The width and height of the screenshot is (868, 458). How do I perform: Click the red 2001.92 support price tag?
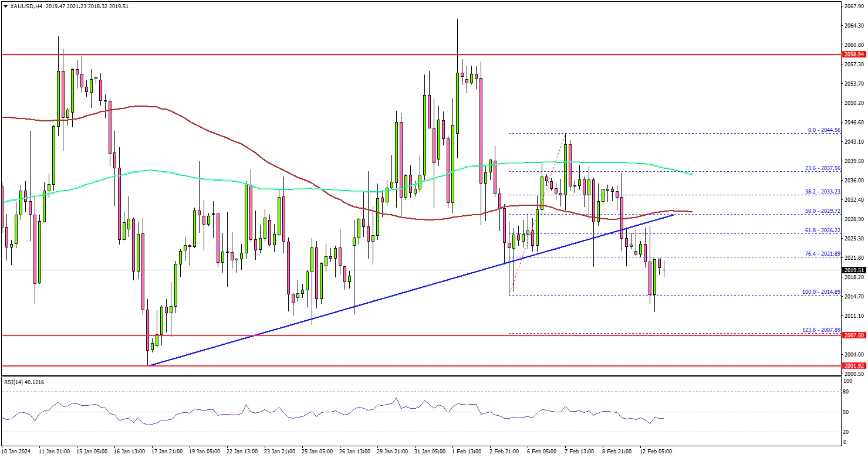(854, 366)
